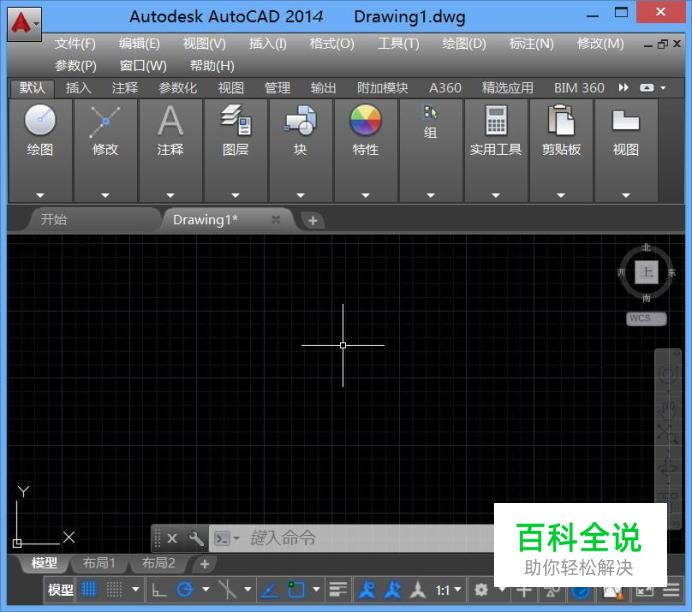Image resolution: width=692 pixels, height=612 pixels.
Task: Click the 实用工具 calculator icon
Action: pos(496,121)
